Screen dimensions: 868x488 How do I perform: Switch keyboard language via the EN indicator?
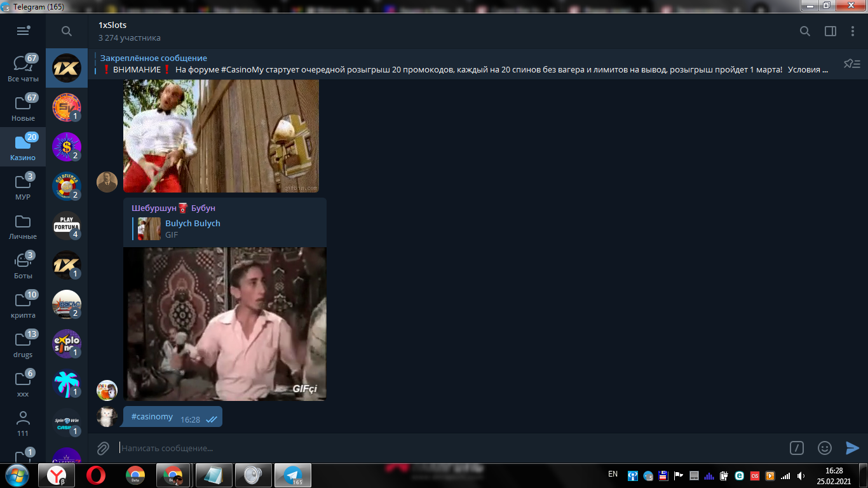tap(614, 475)
